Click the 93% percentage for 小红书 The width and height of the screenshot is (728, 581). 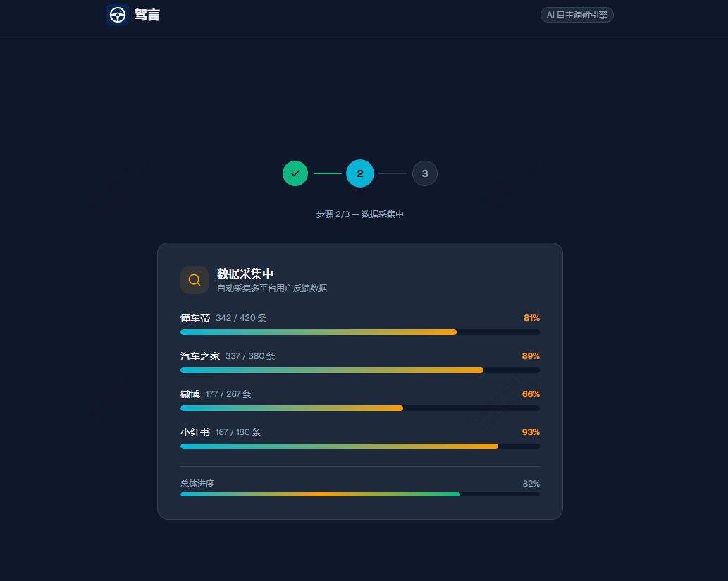531,432
